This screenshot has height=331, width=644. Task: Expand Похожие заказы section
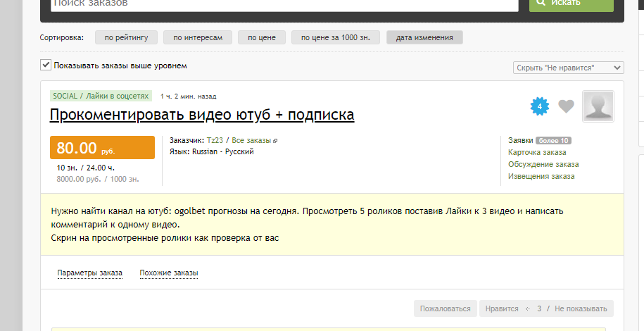coord(169,273)
